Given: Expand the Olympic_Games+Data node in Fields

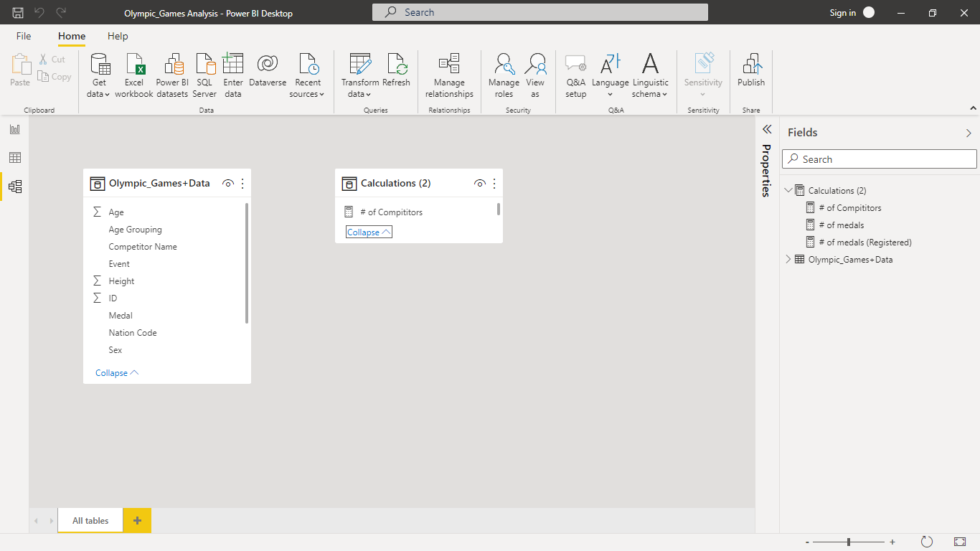Looking at the screenshot, I should pos(788,259).
